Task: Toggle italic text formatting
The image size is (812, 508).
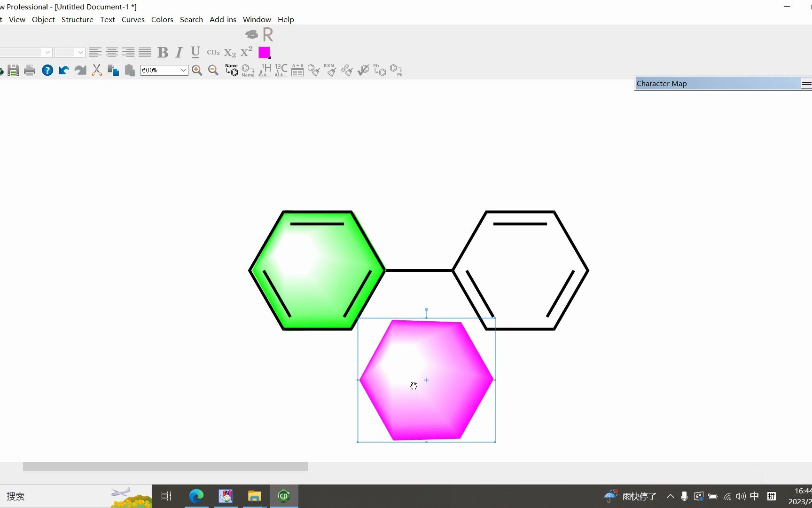Action: pyautogui.click(x=179, y=52)
